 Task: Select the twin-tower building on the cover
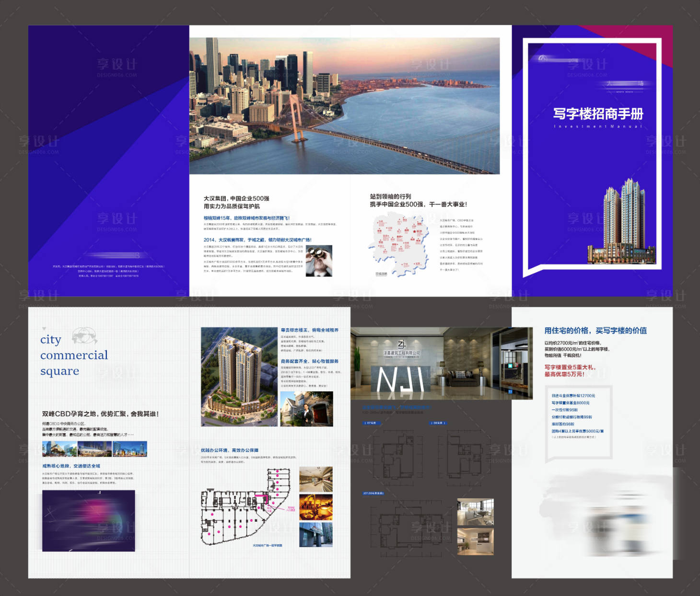622,222
